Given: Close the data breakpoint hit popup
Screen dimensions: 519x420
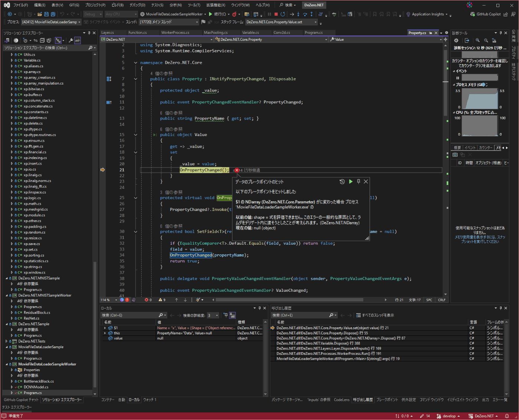Looking at the screenshot, I should coord(366,182).
